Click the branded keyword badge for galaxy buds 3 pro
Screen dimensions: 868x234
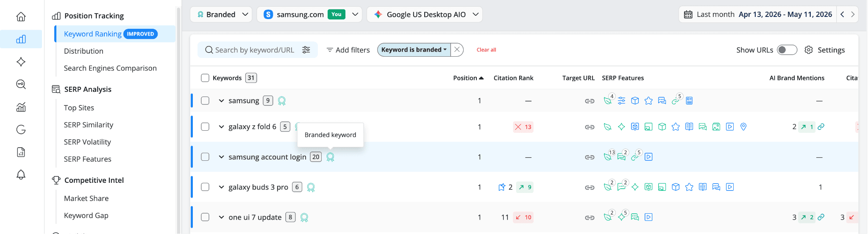pos(311,187)
